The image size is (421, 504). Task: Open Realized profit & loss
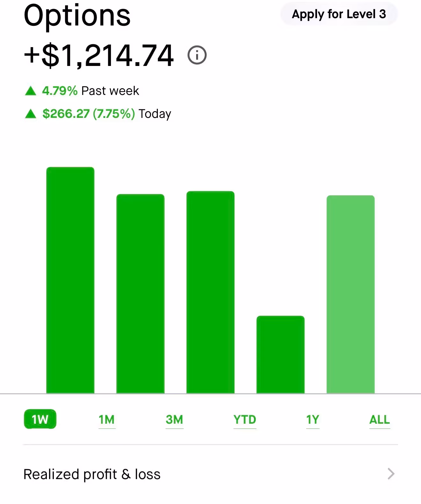point(92,474)
